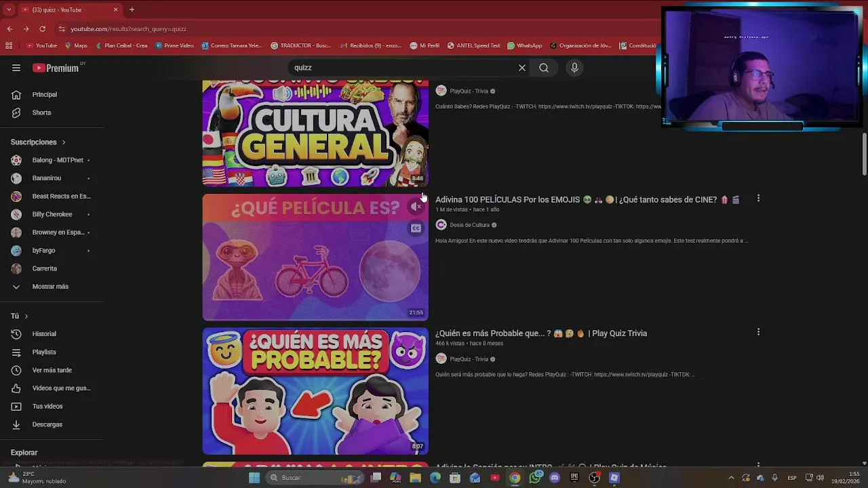Expand Suscripciones section chevron
The width and height of the screenshot is (868, 488).
coord(64,142)
